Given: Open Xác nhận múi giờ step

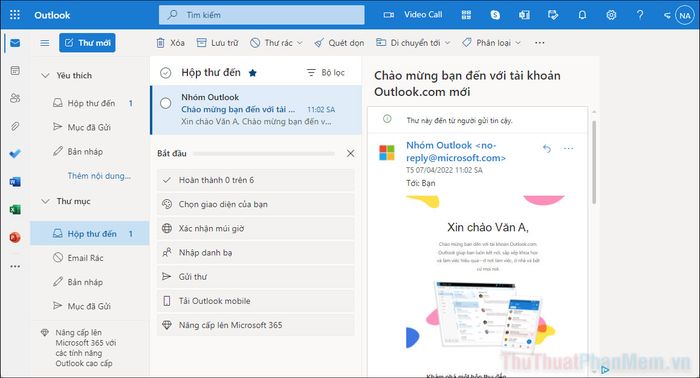Looking at the screenshot, I should (255, 228).
